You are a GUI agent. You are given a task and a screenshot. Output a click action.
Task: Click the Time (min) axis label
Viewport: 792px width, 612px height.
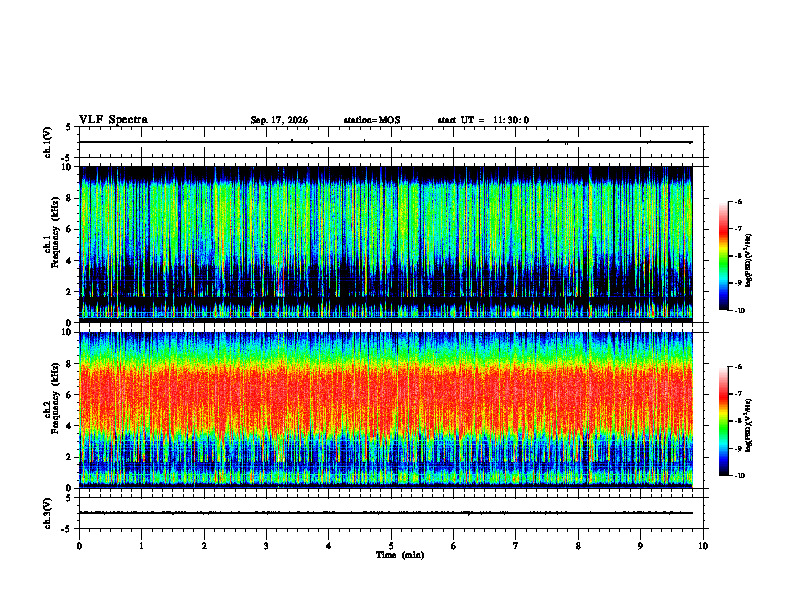[400, 555]
